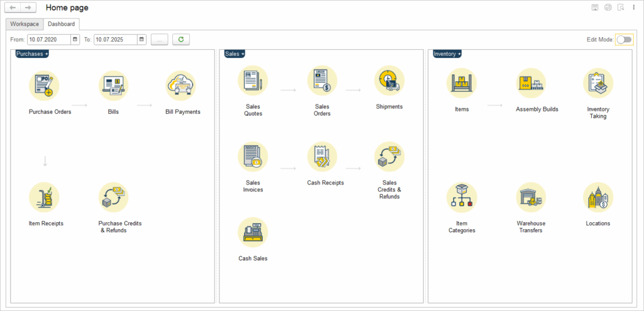Open the Cash Sales register icon
The height and width of the screenshot is (311, 644).
point(253,232)
